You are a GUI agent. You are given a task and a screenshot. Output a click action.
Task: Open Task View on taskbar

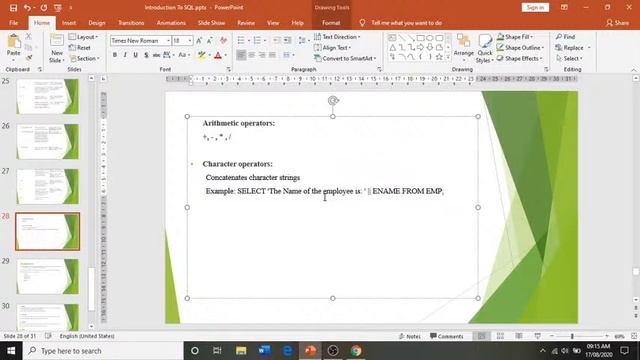[x=217, y=351]
